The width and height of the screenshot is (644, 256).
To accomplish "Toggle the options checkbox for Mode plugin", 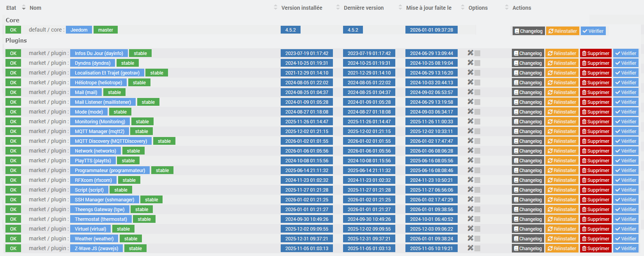I will tap(478, 112).
